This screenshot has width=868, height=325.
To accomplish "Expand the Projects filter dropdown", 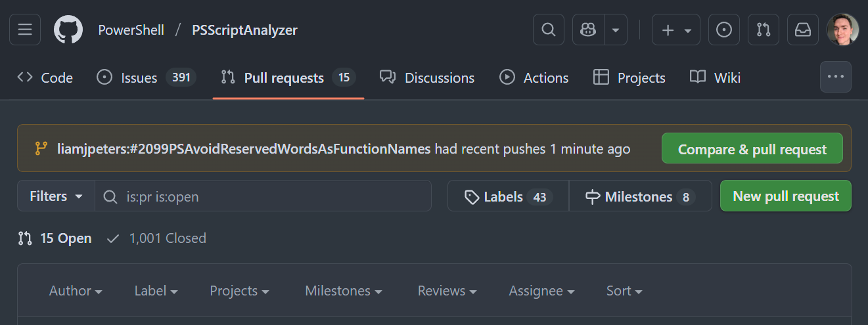I will pos(239,290).
